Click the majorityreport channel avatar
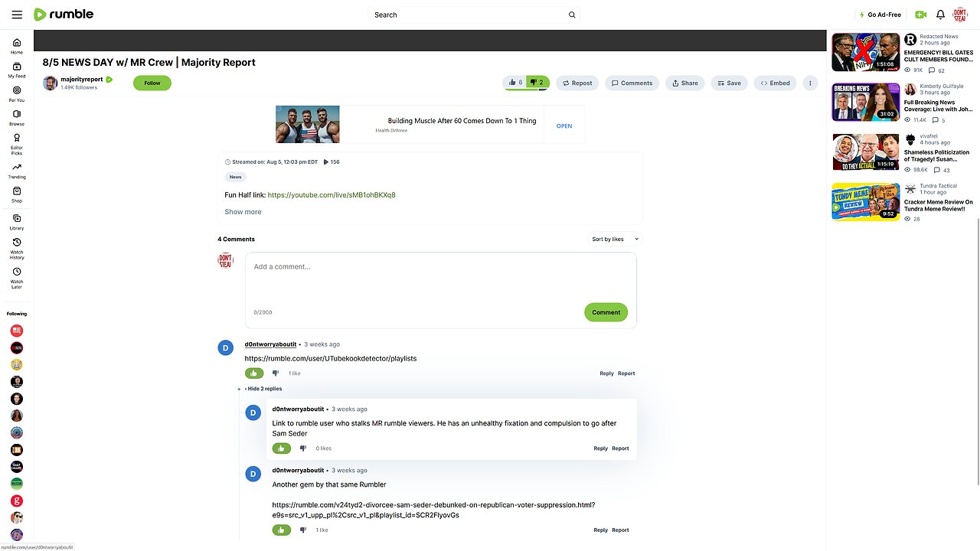This screenshot has height=551, width=980. (x=50, y=83)
